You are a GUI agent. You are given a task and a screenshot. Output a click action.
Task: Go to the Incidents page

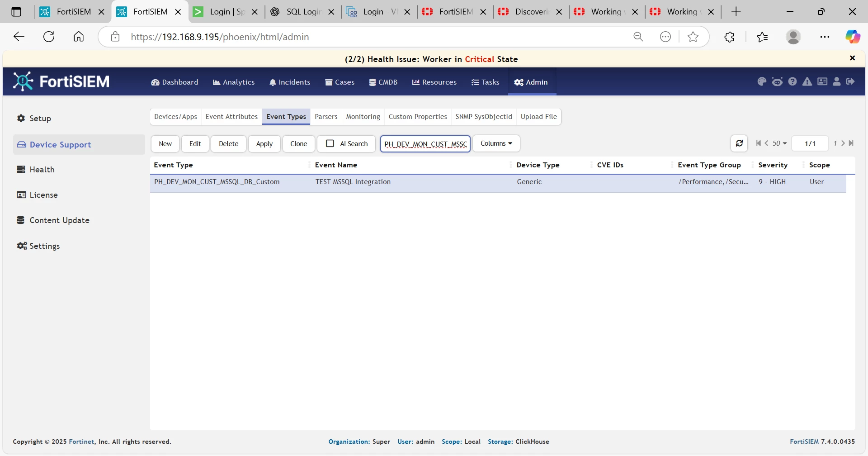[x=290, y=82]
